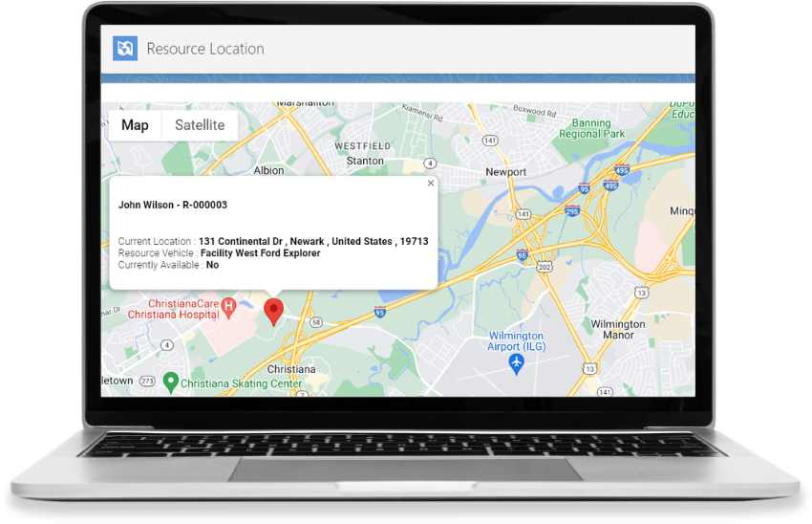Click the Stanton town label
The height and width of the screenshot is (524, 812).
[x=365, y=161]
